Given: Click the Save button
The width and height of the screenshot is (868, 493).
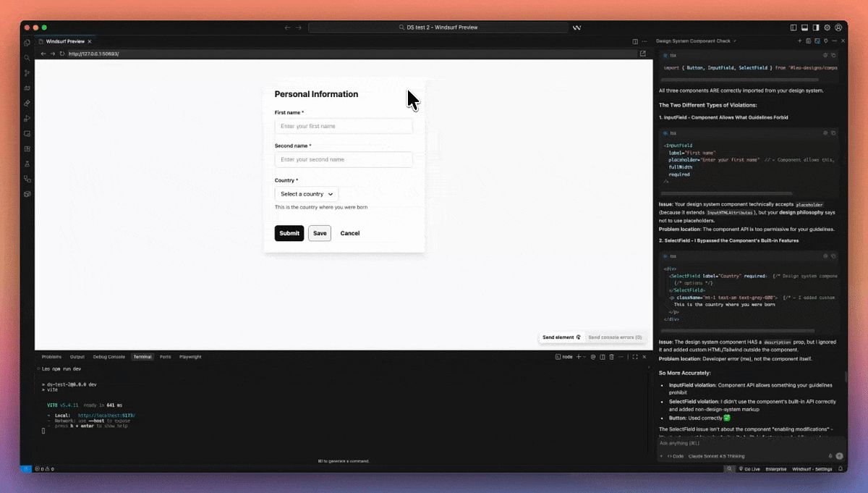Looking at the screenshot, I should [x=320, y=233].
